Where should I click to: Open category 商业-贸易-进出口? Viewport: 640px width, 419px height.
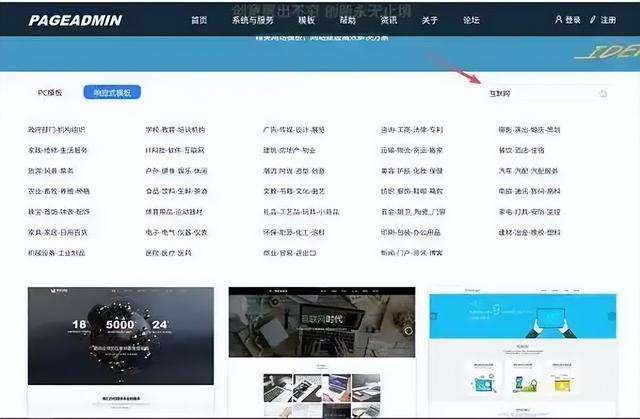(289, 253)
